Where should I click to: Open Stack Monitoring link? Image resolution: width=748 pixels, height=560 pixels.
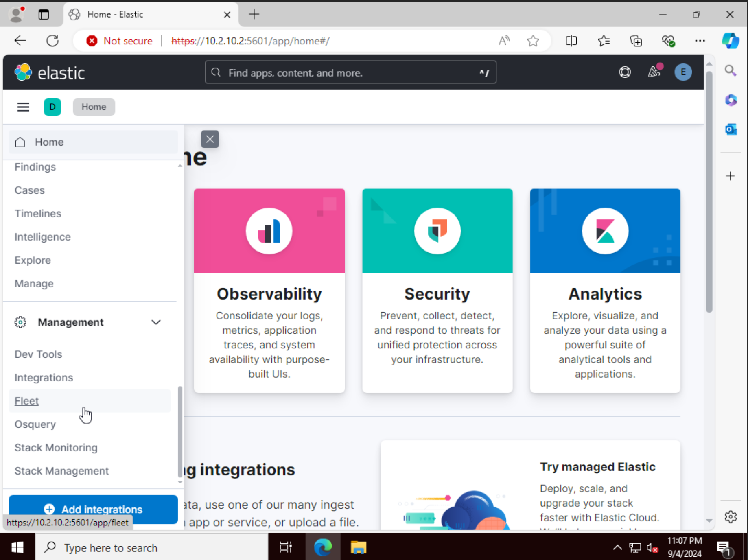pyautogui.click(x=56, y=448)
